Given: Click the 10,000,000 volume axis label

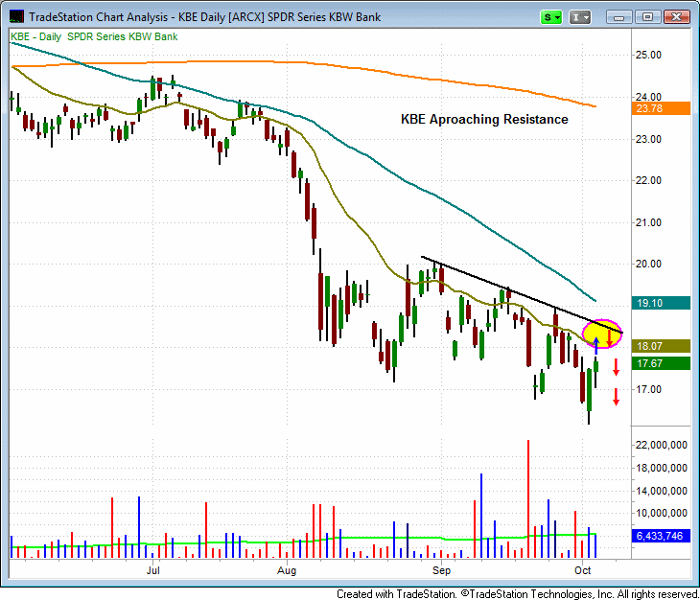Looking at the screenshot, I should [x=661, y=513].
